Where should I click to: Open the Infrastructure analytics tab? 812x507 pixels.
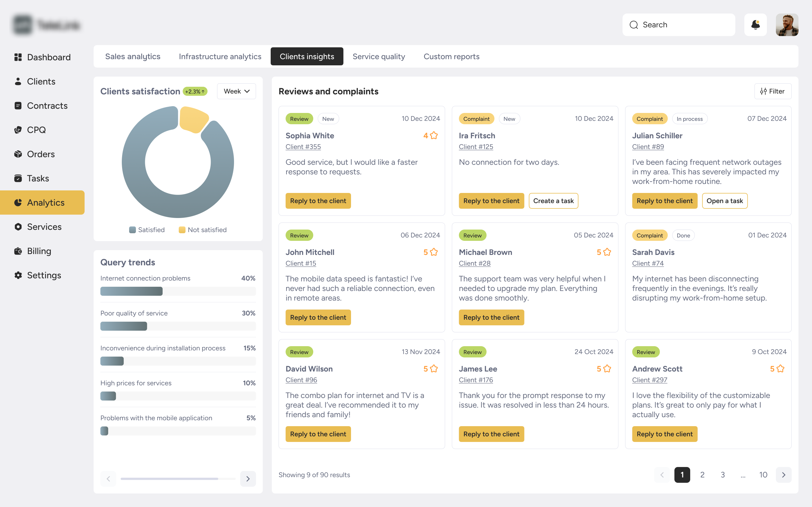tap(220, 56)
